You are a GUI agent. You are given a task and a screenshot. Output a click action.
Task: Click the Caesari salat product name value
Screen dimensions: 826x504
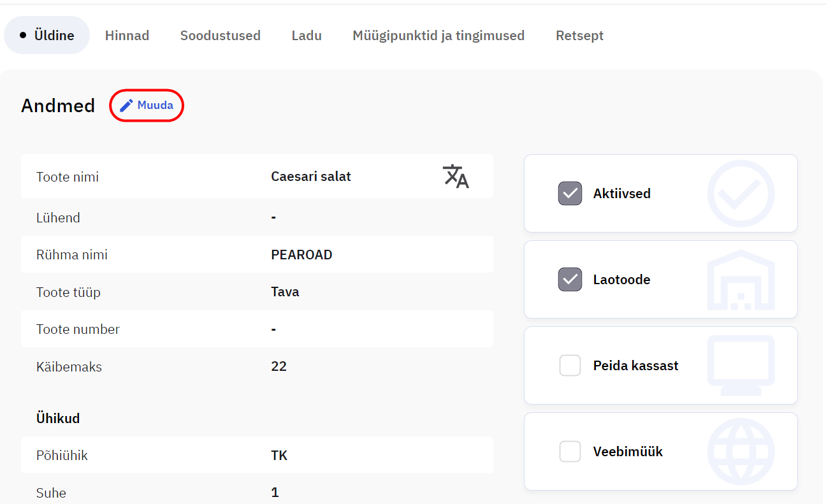pos(311,176)
